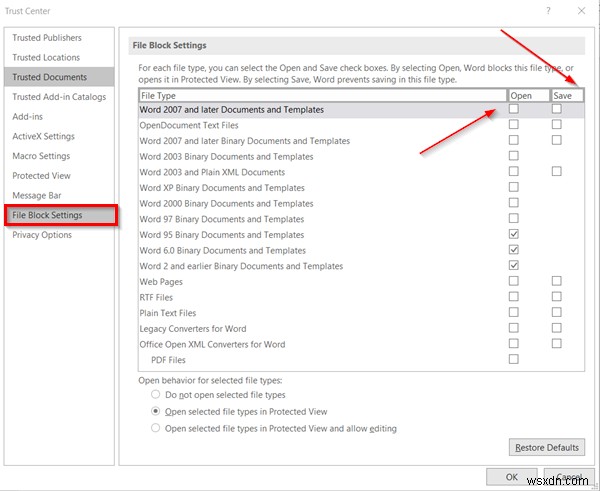Select Word 95 Binary Documents row label

tap(222, 235)
